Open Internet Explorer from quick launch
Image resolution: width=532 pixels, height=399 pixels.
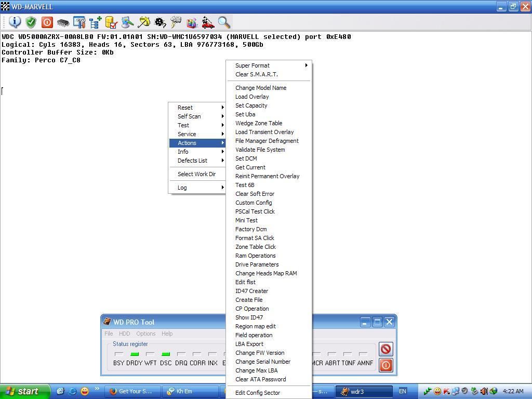[72, 391]
